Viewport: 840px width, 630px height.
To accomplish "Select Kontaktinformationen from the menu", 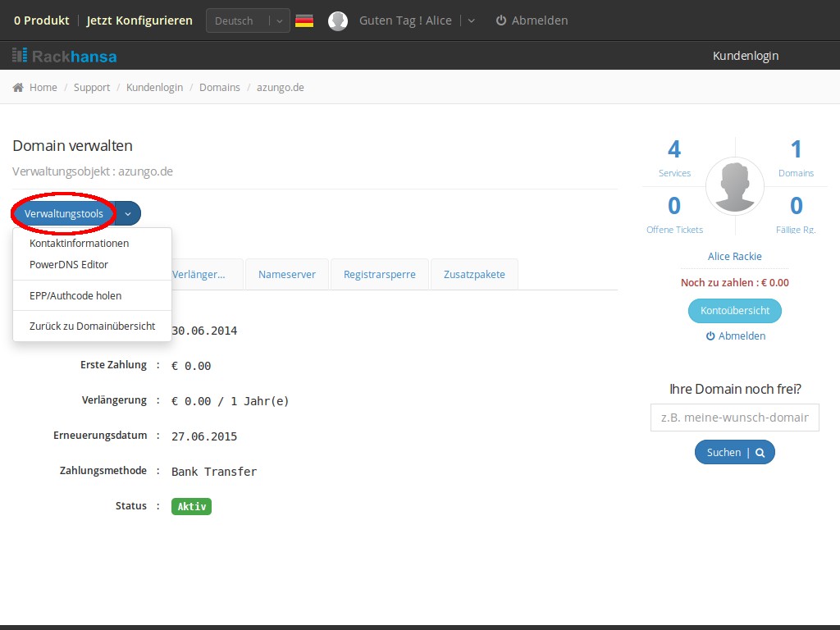I will [80, 243].
